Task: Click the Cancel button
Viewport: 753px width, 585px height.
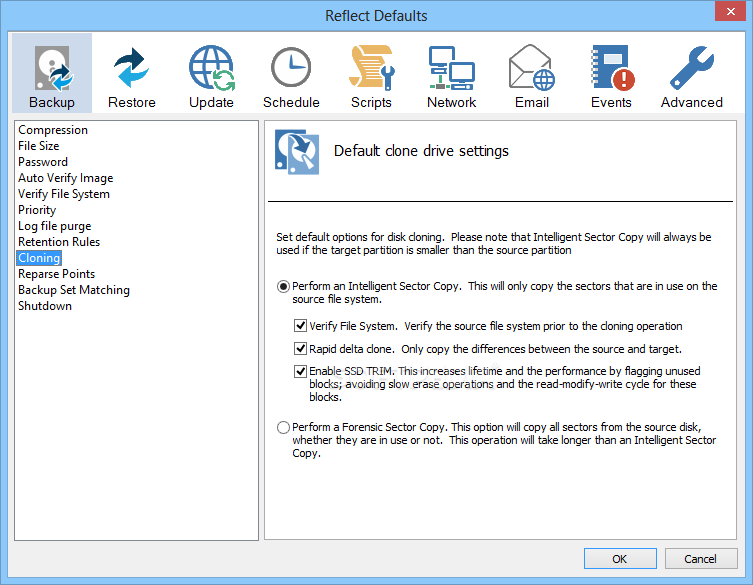Action: click(701, 559)
